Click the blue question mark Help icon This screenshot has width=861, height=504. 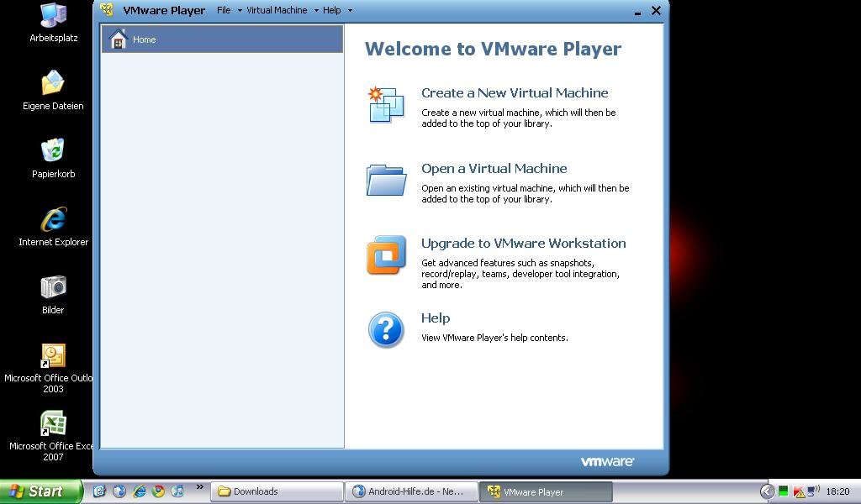click(386, 329)
